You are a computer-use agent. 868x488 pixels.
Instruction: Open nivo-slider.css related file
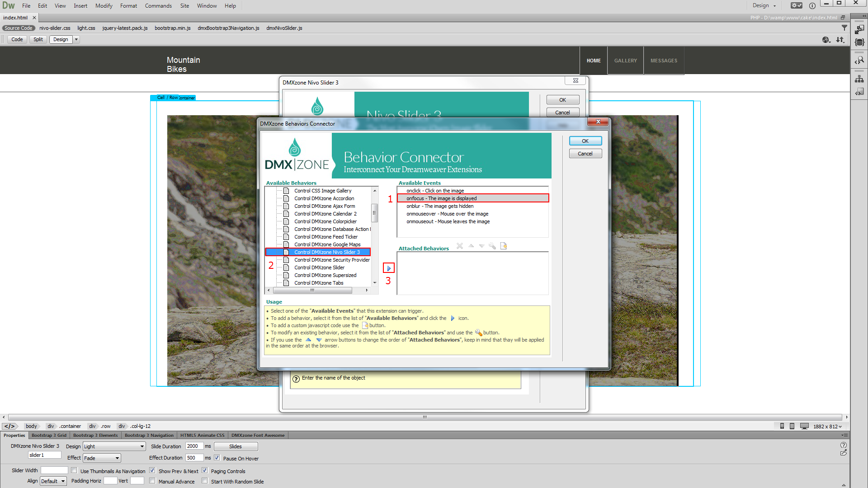[x=55, y=28]
